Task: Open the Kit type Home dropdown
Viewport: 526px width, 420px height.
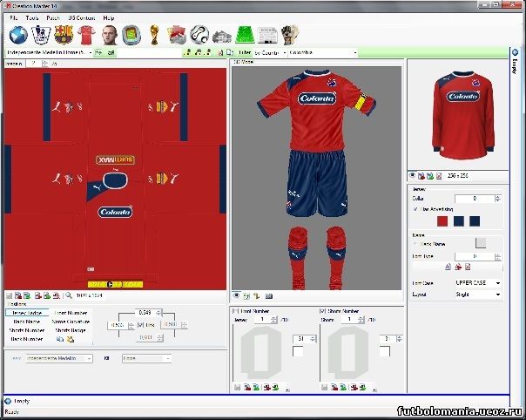Action: pos(147,358)
